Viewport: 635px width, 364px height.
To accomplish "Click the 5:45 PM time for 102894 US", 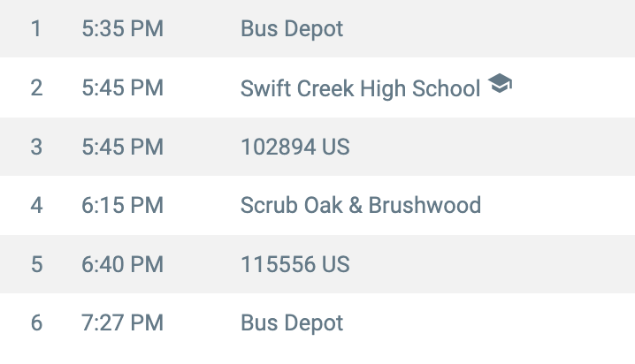I will pos(122,147).
